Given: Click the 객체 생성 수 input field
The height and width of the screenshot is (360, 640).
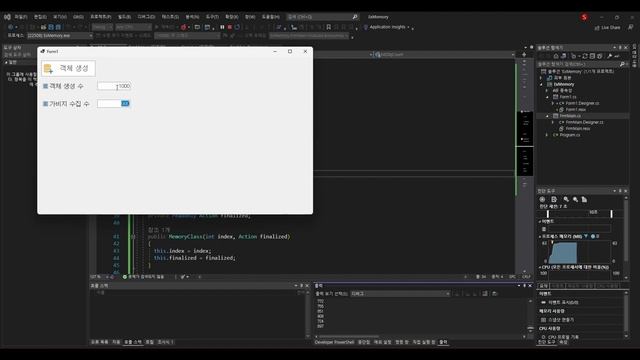Looking at the screenshot, I should coord(114,86).
